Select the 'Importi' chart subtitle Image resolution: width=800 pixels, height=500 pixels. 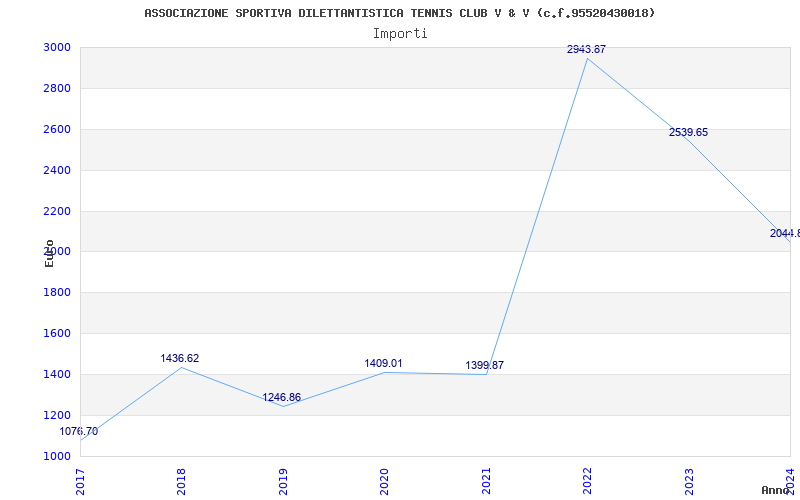[400, 34]
